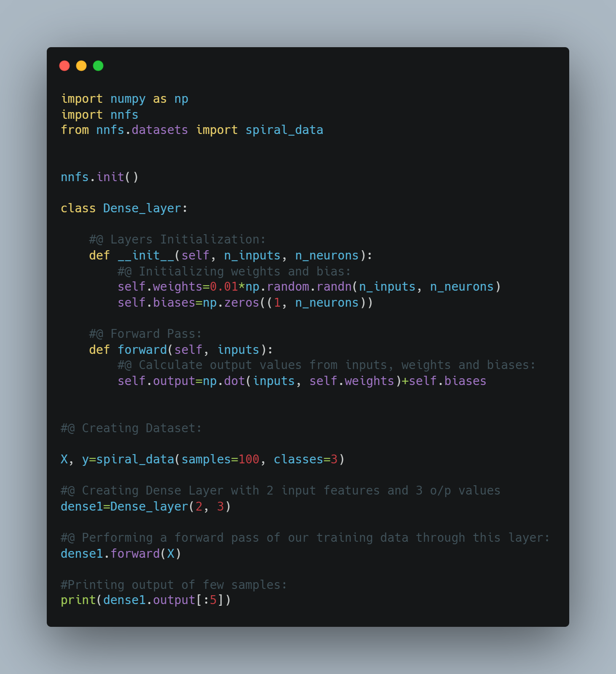Click np.dot in the output line

pyautogui.click(x=224, y=381)
